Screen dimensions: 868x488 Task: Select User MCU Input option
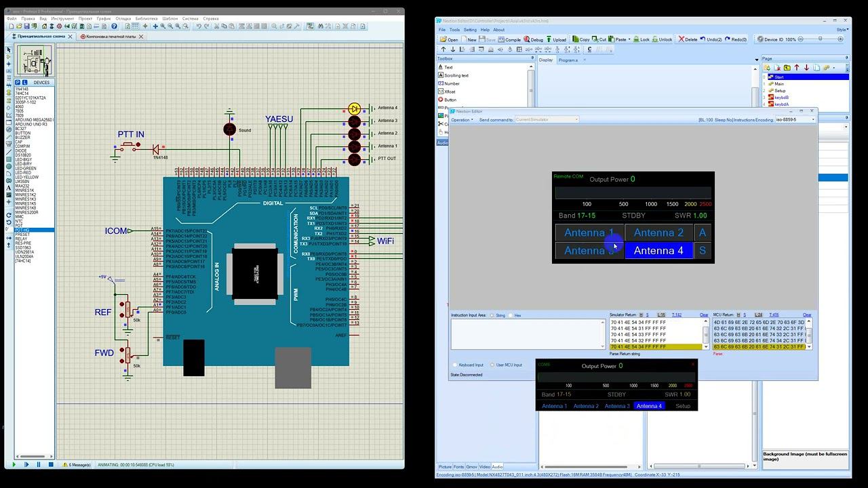tap(492, 365)
